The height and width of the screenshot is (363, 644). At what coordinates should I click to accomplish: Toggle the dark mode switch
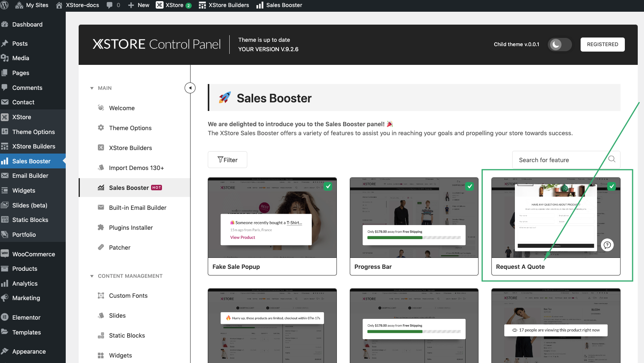(559, 45)
